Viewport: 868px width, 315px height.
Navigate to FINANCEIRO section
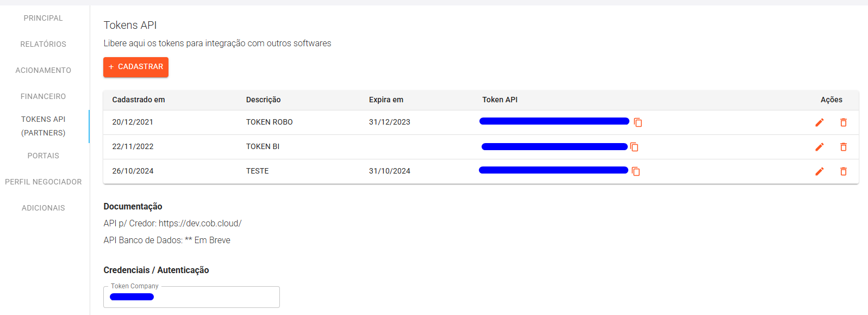point(43,96)
